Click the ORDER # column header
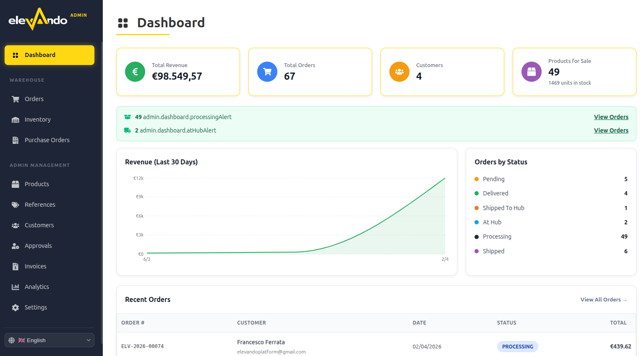Image resolution: width=644 pixels, height=356 pixels. (x=133, y=323)
